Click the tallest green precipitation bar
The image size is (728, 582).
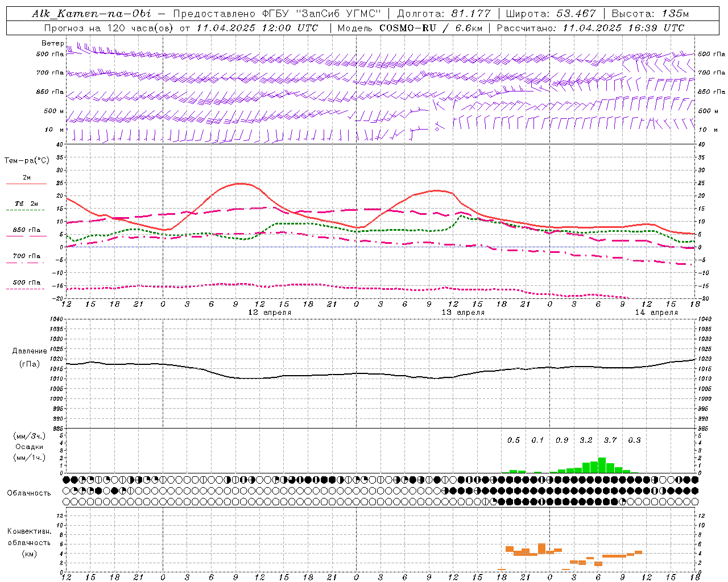602,465
